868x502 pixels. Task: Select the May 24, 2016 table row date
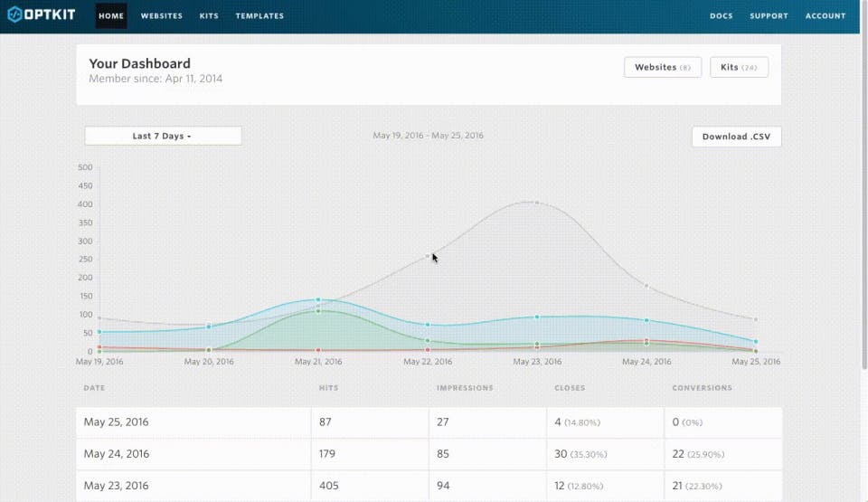pos(117,454)
